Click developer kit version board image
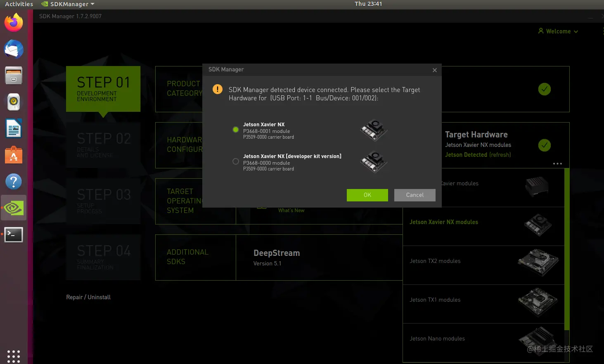Screen dimensions: 604x364 374,162
